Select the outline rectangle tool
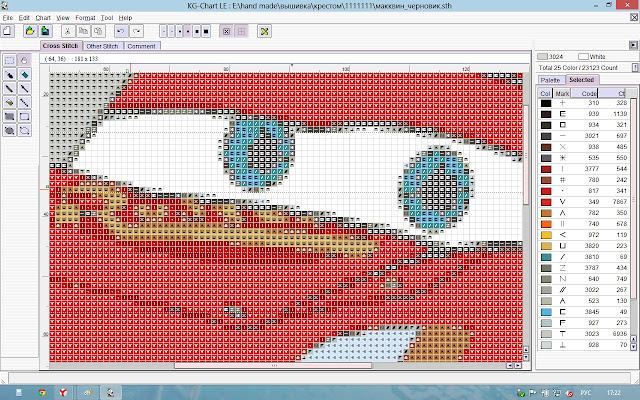The height and width of the screenshot is (400, 640). click(x=24, y=116)
